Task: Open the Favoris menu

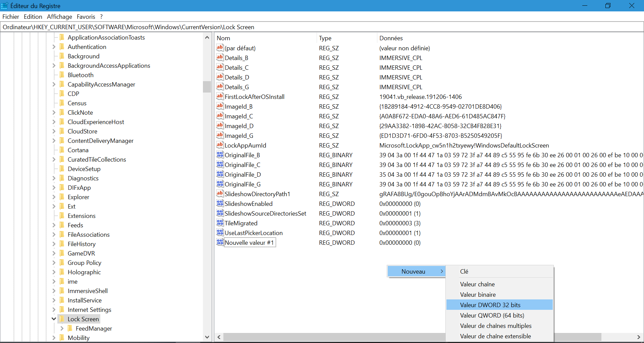Action: tap(86, 17)
